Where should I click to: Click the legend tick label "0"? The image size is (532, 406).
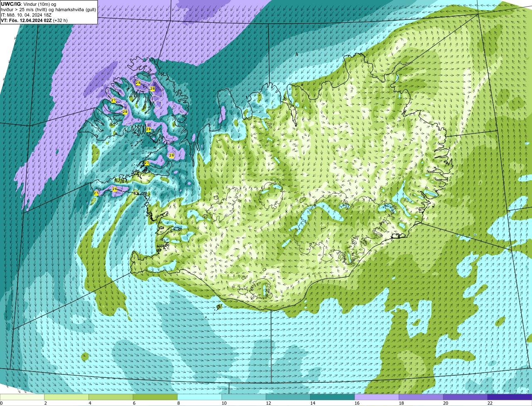2,403
